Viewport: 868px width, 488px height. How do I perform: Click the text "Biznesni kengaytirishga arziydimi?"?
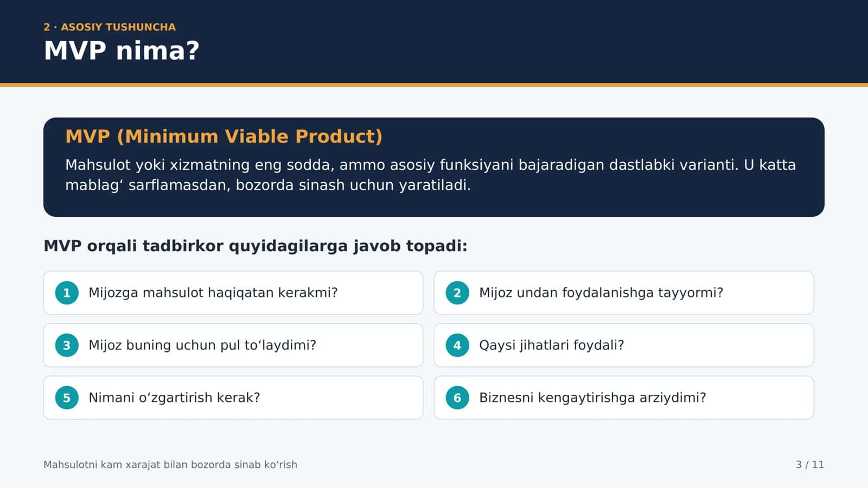click(592, 398)
